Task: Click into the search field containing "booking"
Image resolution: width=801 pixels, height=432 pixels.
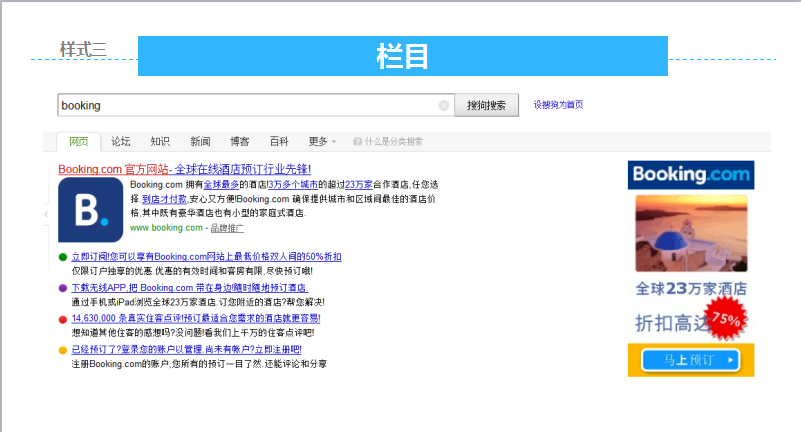Action: (245, 105)
